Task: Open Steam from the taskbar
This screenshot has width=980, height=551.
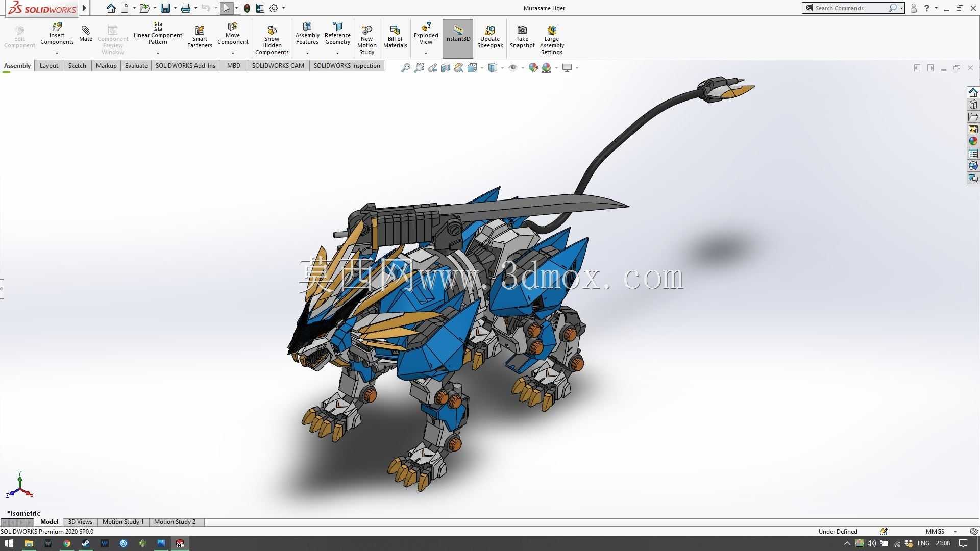Action: [86, 543]
